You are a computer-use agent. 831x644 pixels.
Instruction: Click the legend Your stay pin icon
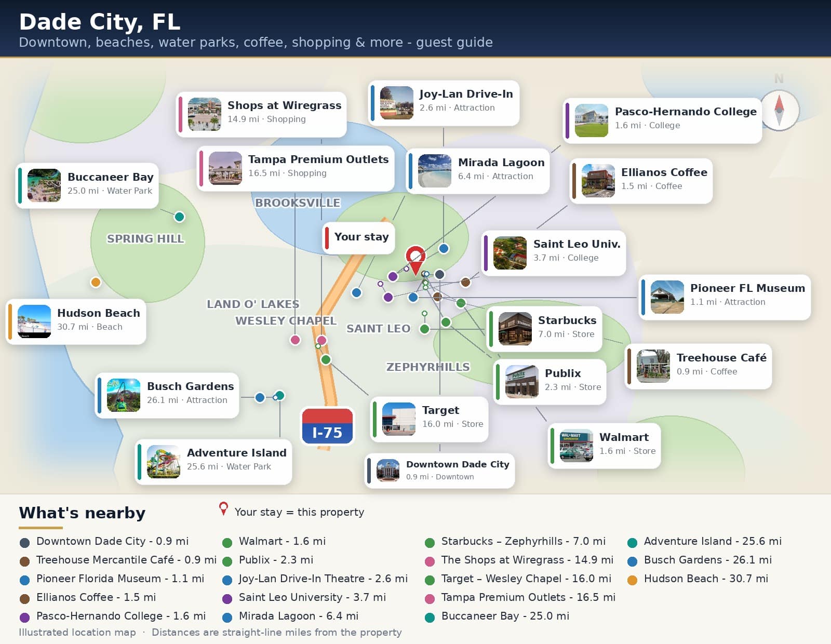click(x=223, y=508)
